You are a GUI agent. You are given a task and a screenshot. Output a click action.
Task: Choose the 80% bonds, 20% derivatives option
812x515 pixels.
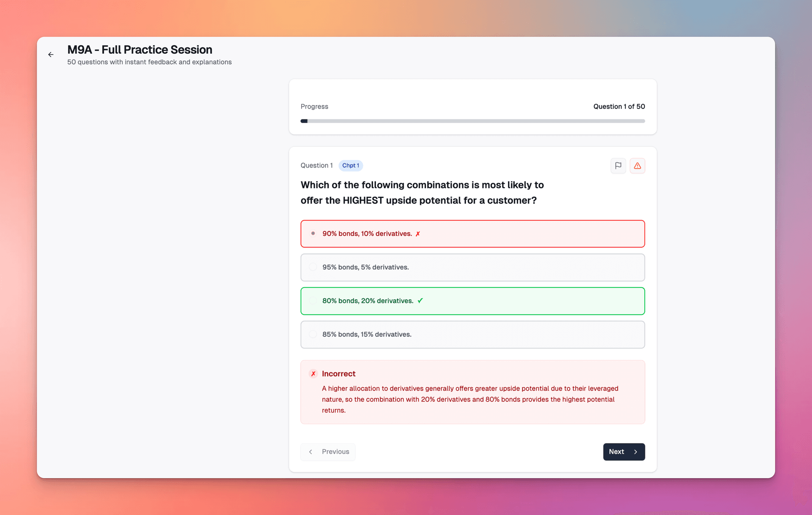[368, 301]
